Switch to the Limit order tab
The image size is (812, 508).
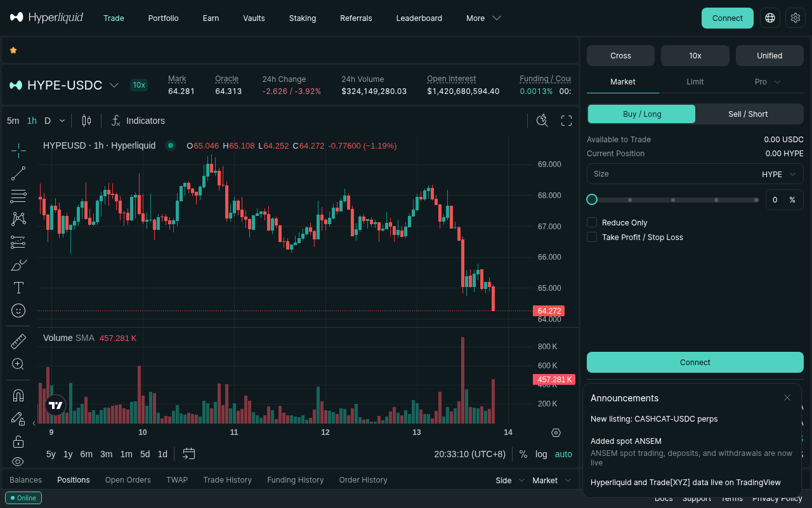(695, 82)
